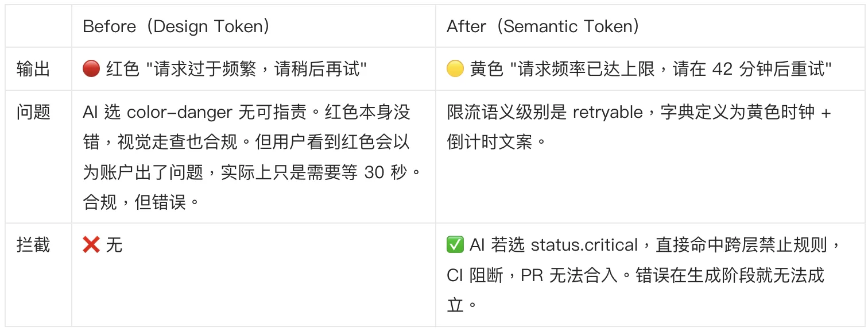Click the 输出 row label
868x330 pixels.
33,69
